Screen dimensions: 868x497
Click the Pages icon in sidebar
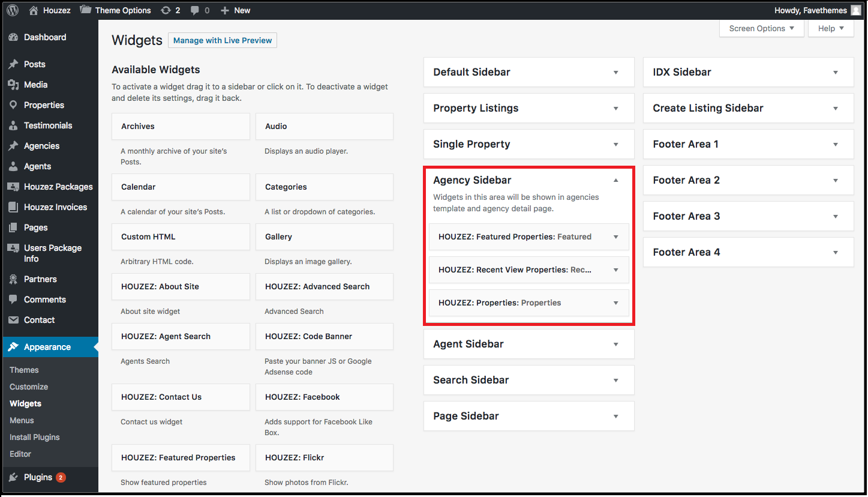pyautogui.click(x=13, y=227)
